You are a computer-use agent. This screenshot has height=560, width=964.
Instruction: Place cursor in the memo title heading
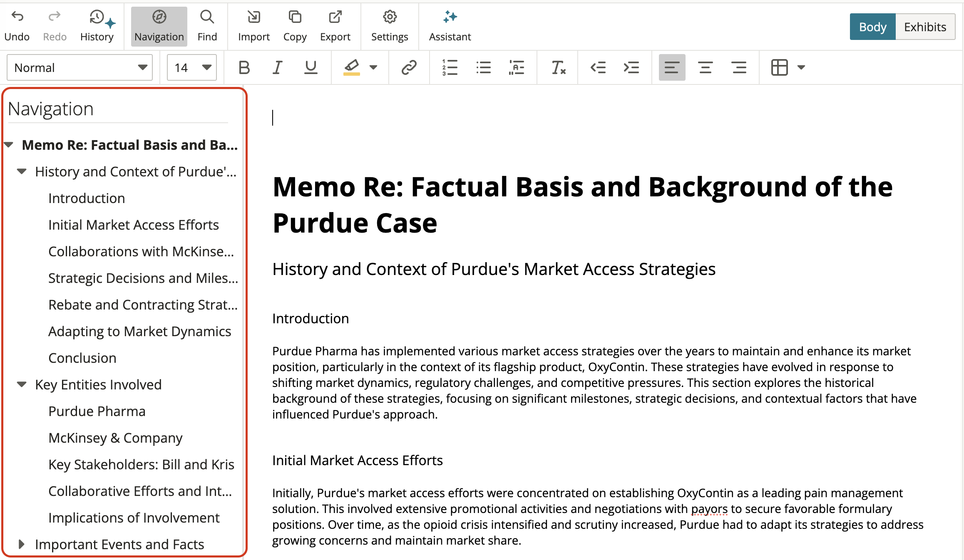583,205
